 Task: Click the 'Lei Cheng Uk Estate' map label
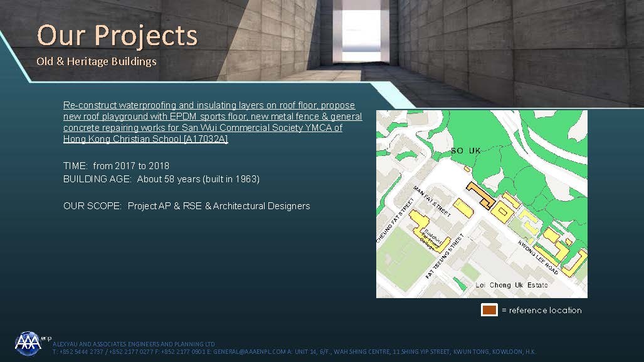511,285
